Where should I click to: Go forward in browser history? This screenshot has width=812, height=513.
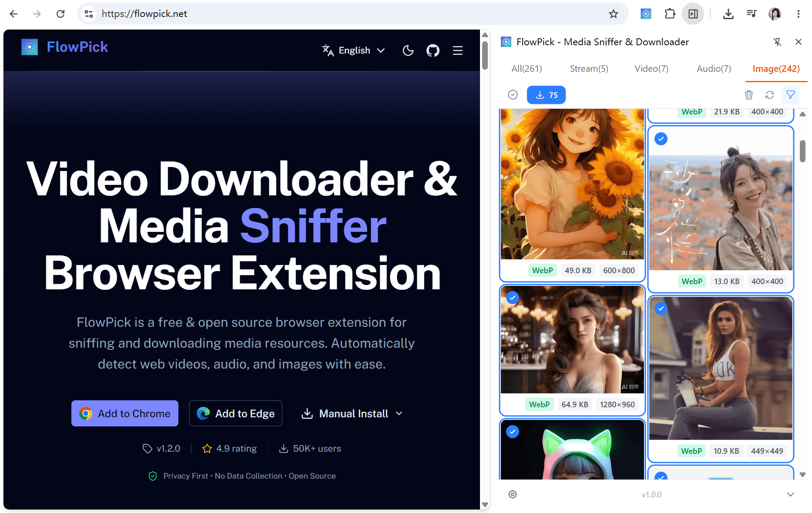pyautogui.click(x=37, y=14)
